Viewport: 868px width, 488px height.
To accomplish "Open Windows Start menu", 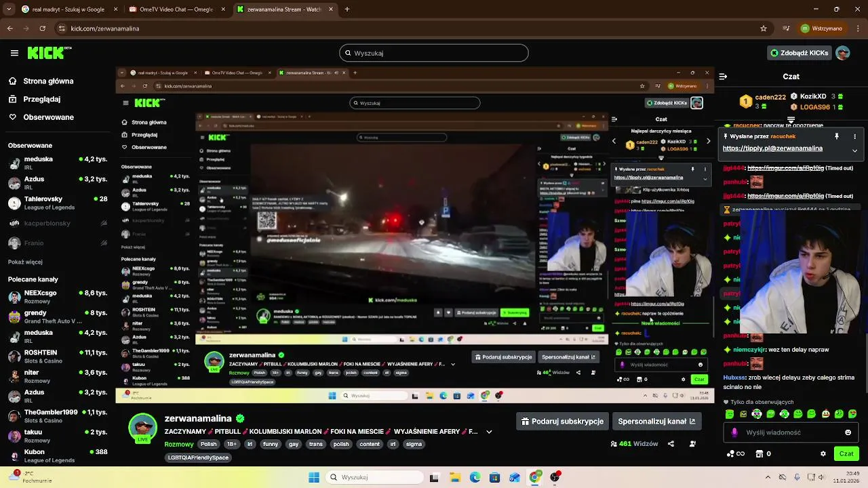I will 314,477.
